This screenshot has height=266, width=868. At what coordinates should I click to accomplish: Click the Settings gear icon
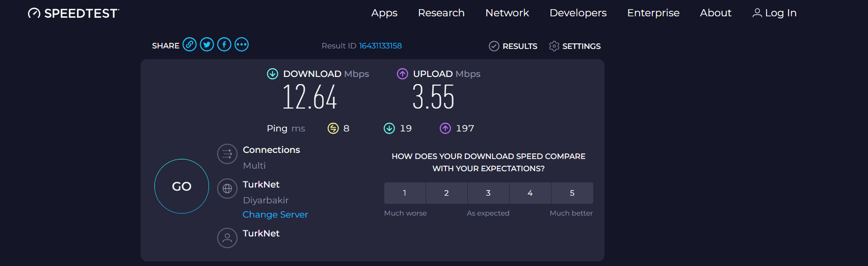554,46
